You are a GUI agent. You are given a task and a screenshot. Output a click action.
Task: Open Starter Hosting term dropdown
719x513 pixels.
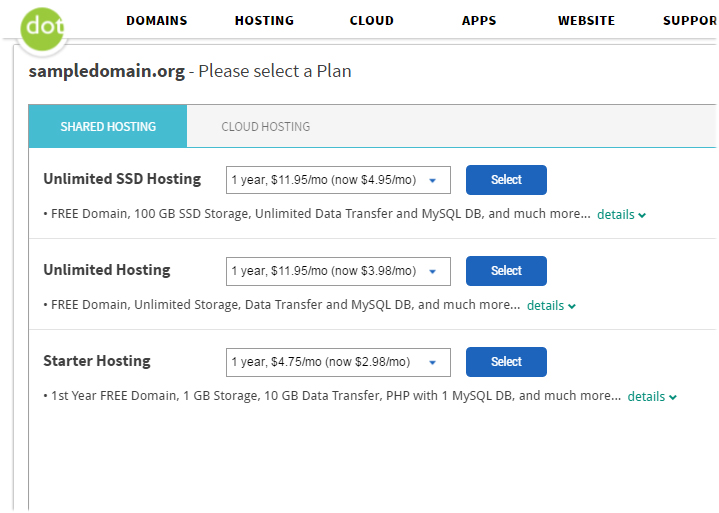(338, 362)
